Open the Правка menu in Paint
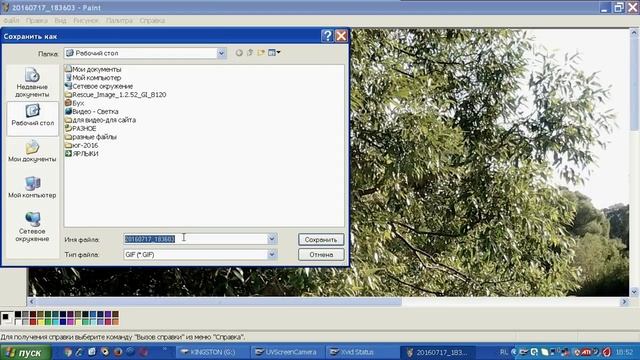640x360 pixels. coord(36,20)
